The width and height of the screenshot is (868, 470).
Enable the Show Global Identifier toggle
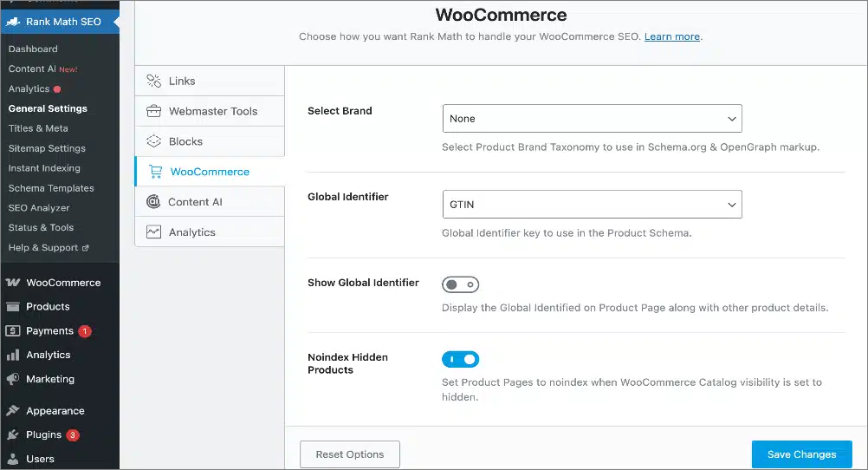pos(460,285)
